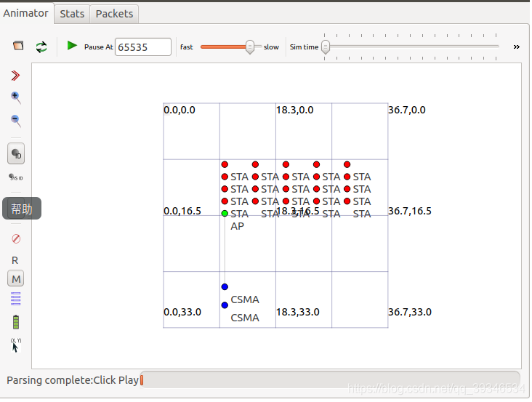The image size is (532, 402).
Task: Click the open trace file icon
Action: click(x=18, y=46)
